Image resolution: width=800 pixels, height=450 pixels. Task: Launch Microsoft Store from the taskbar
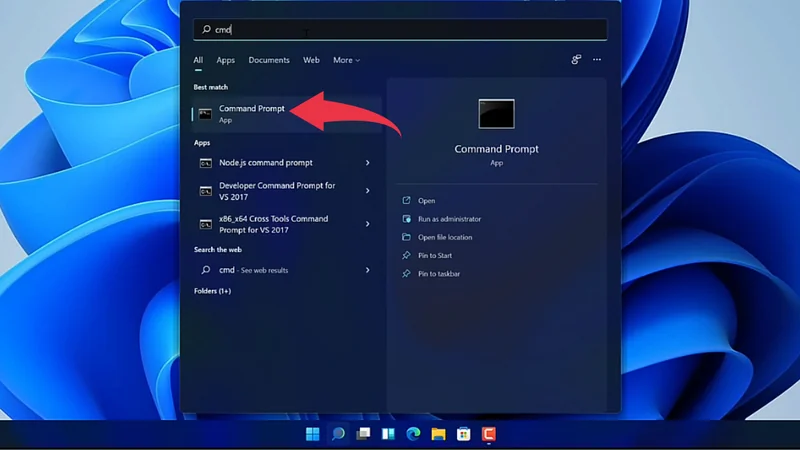(x=463, y=434)
